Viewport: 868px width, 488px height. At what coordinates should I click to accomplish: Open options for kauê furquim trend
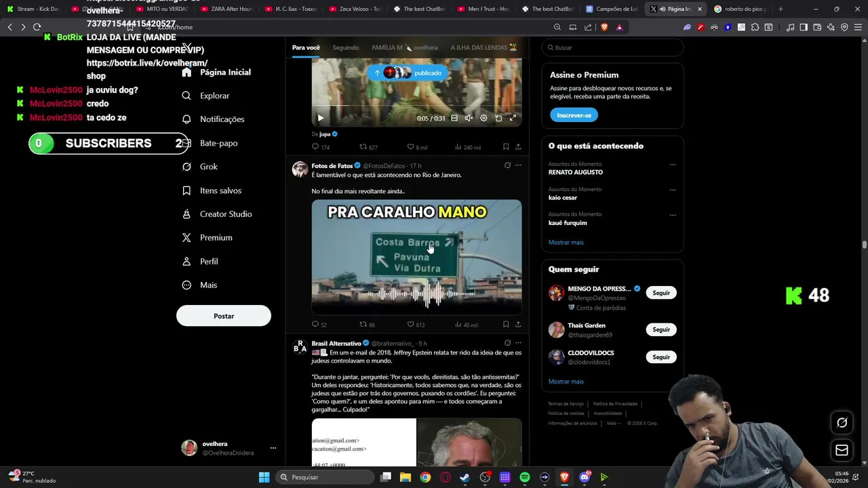pos(673,216)
